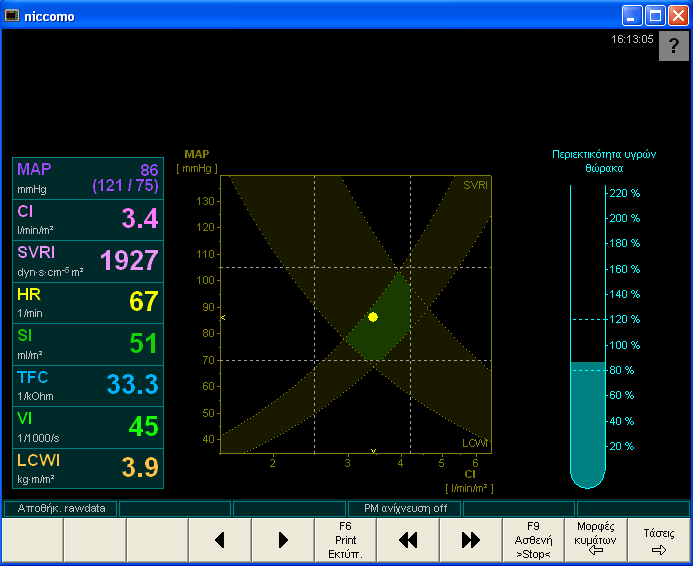Click the thoracic fluid level tube gauge
Image resolution: width=693 pixels, height=566 pixels.
coord(588,337)
